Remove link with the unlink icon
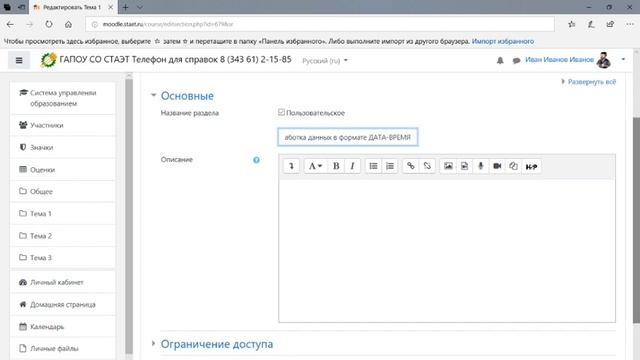 pos(427,166)
